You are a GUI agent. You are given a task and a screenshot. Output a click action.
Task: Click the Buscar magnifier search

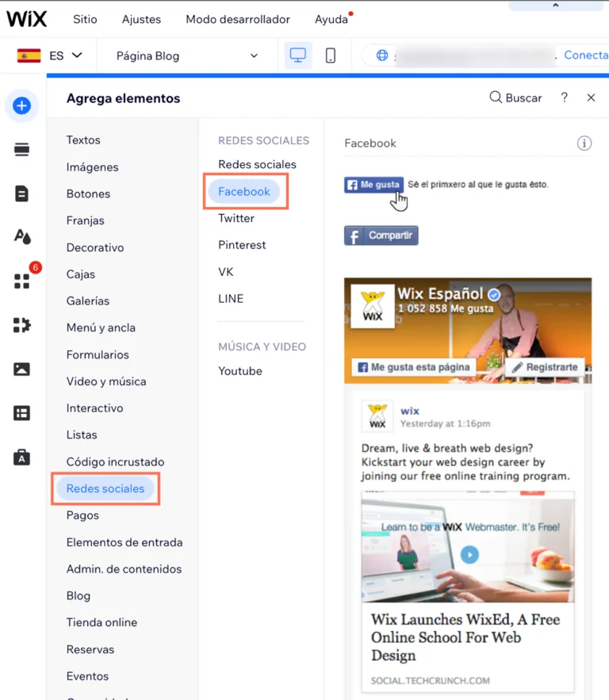coord(515,98)
